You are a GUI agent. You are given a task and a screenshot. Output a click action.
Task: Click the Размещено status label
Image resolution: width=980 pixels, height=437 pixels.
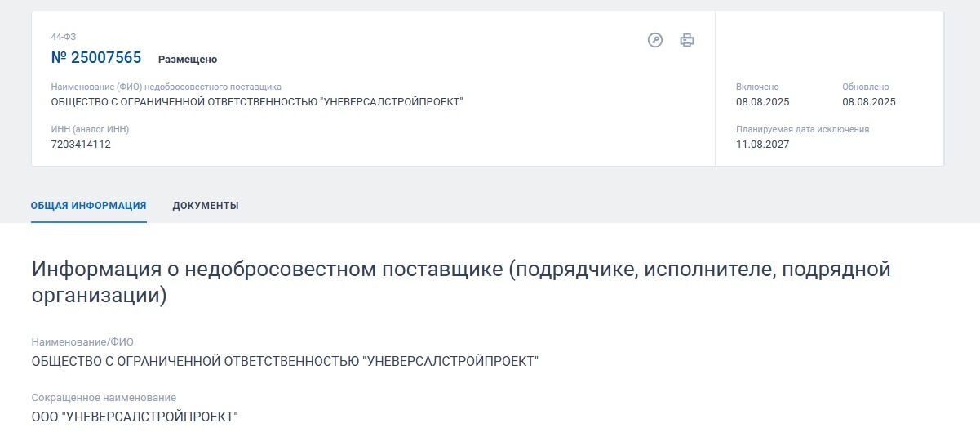188,60
